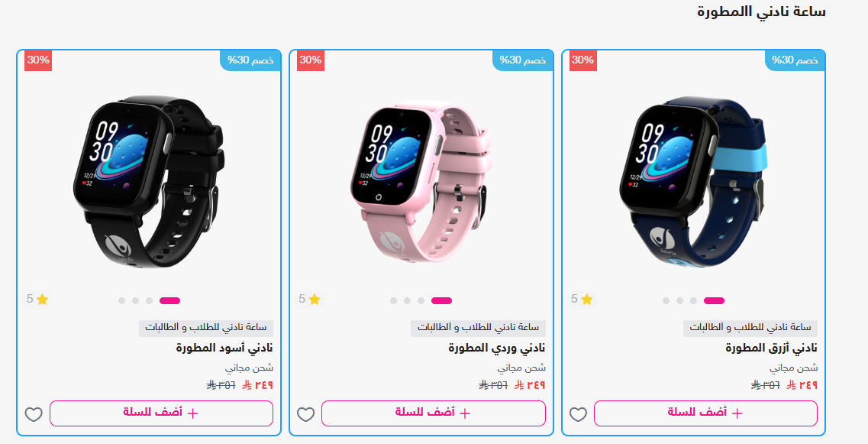
Task: Click red 30% badge on pink watch
Action: (311, 60)
